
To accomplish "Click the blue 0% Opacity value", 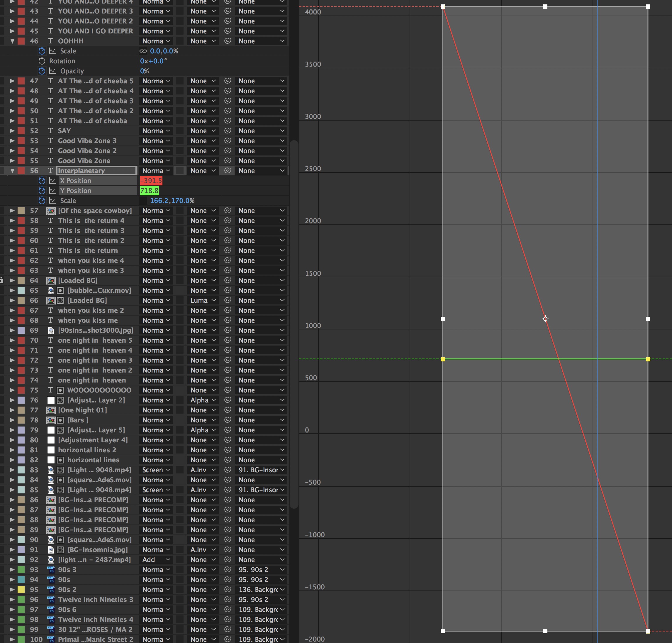I will click(x=144, y=71).
